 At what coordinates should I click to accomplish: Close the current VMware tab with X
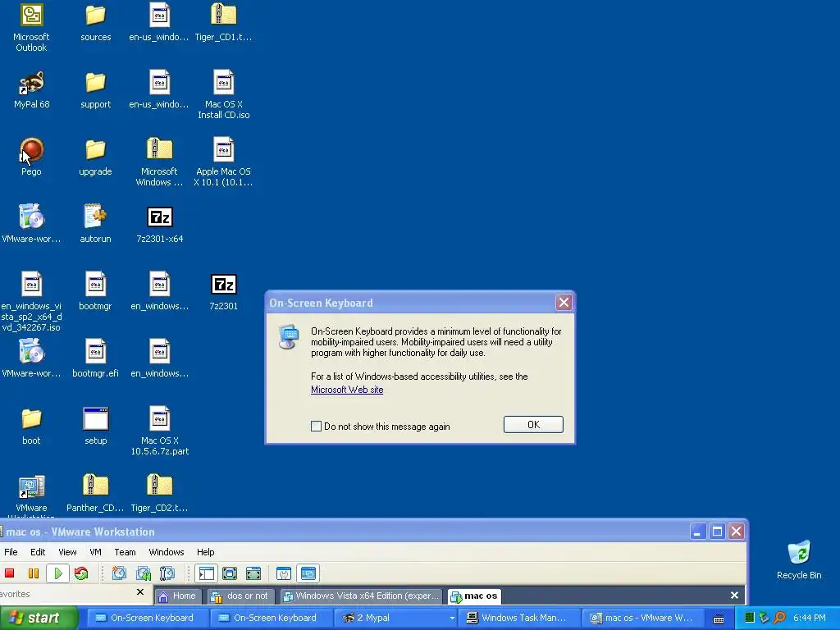(734, 596)
